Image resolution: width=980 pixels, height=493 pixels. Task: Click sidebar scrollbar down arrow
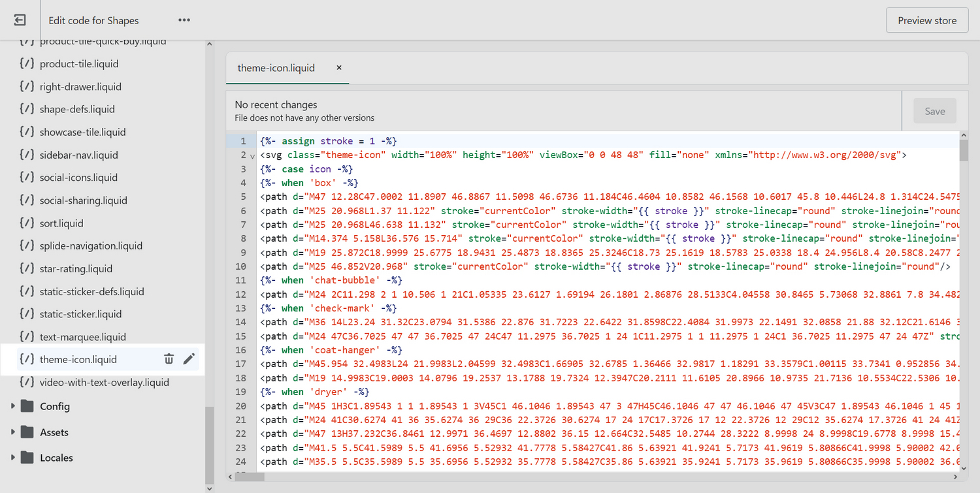point(210,488)
